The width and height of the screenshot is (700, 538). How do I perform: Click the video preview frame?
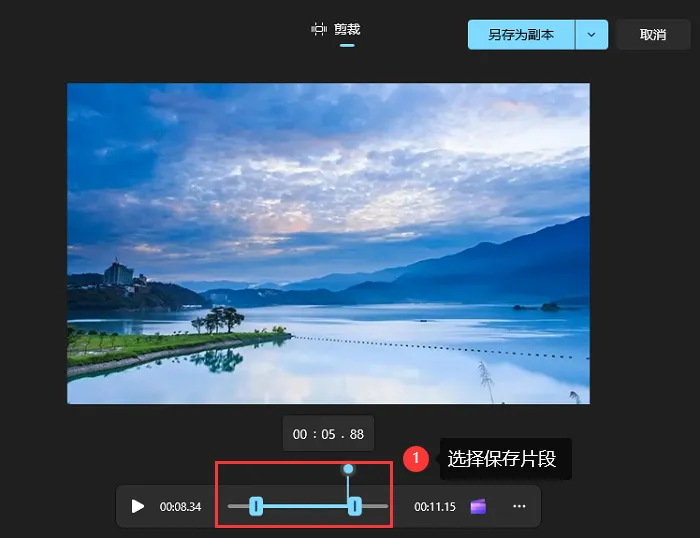[328, 243]
